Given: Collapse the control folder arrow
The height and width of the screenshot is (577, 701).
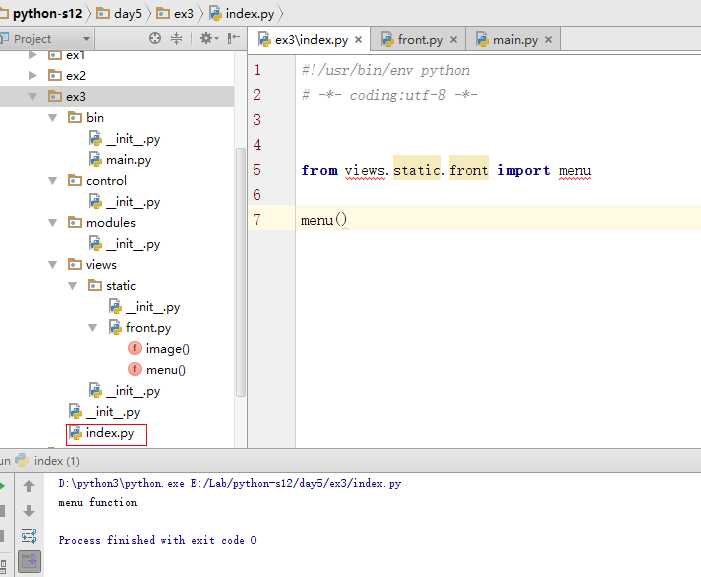Looking at the screenshot, I should pyautogui.click(x=53, y=181).
